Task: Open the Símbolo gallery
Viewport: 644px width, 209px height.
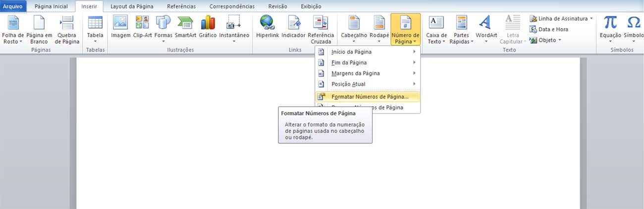Action: (x=634, y=29)
